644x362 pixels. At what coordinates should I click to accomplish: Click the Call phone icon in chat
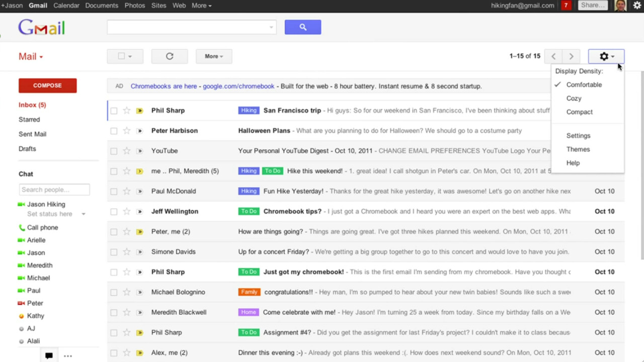[22, 228]
